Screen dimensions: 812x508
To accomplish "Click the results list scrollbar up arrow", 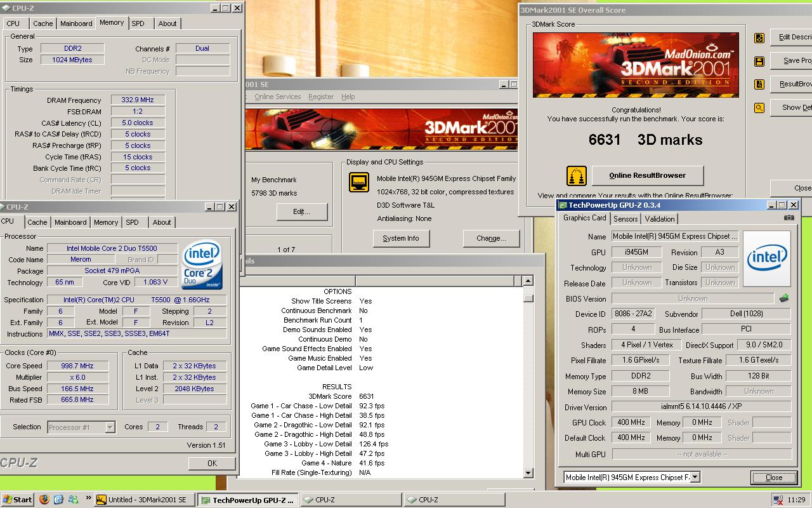I will [528, 281].
